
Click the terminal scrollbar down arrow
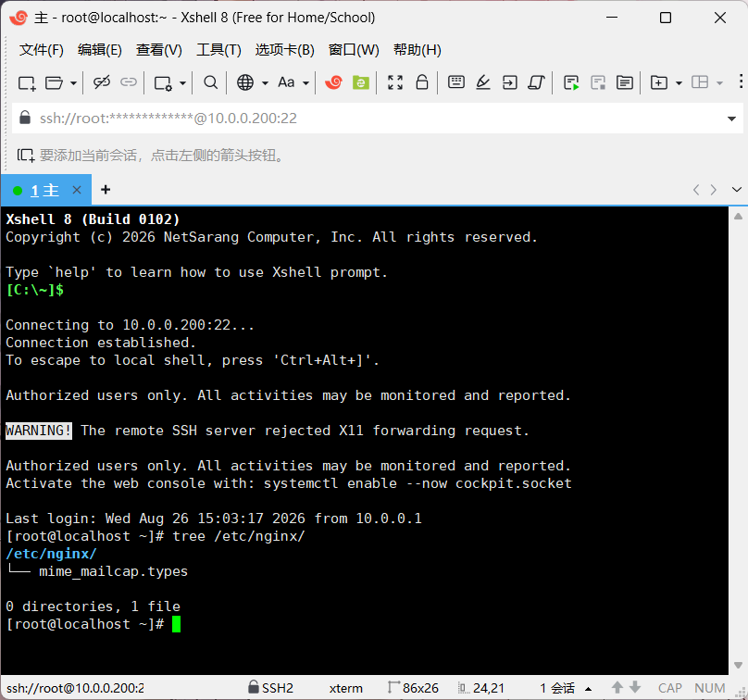click(x=738, y=665)
